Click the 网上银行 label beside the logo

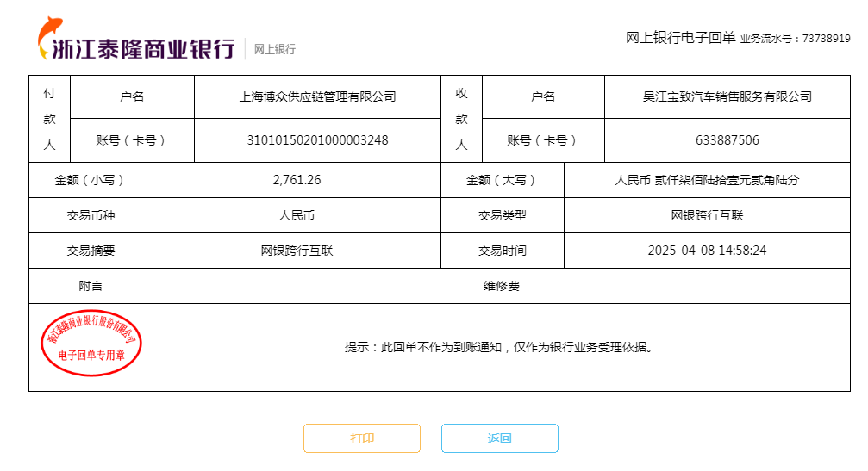pyautogui.click(x=275, y=50)
